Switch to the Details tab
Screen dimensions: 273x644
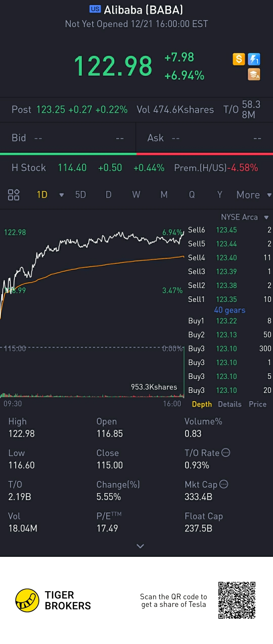click(230, 404)
